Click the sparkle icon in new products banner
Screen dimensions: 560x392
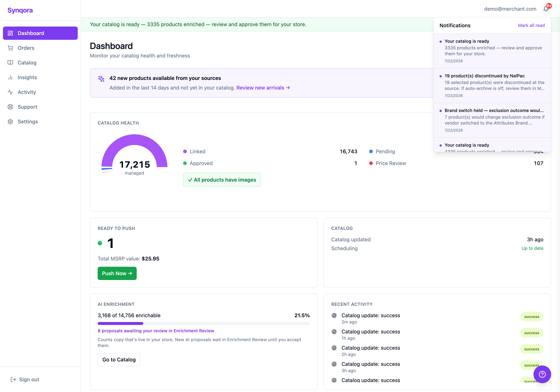click(x=101, y=78)
